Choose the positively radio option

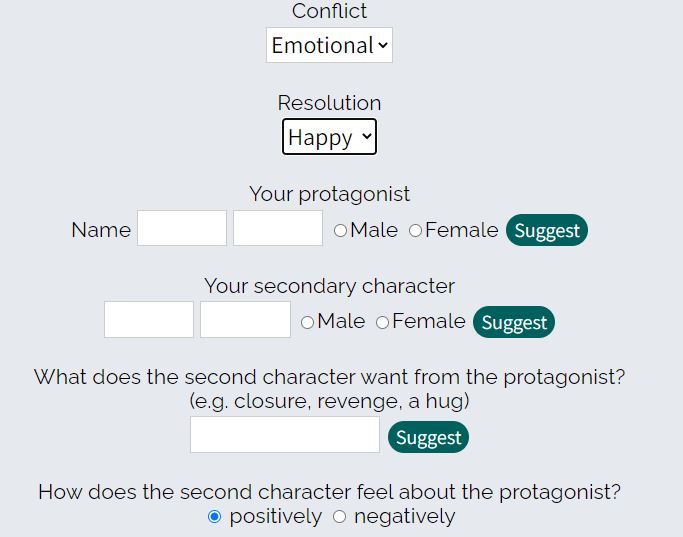tap(215, 517)
